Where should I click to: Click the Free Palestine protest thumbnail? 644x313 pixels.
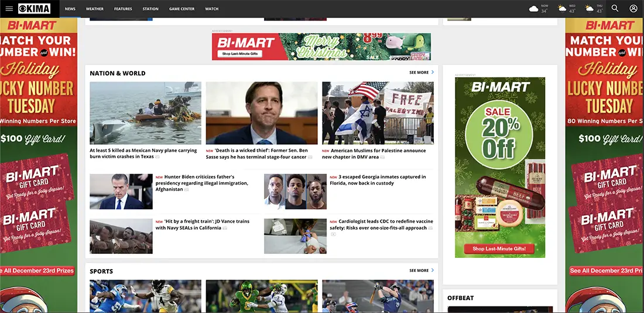point(378,113)
